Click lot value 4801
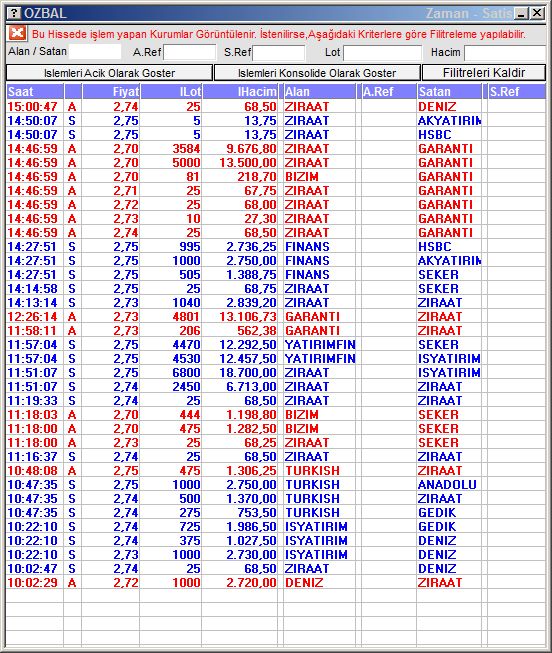The width and height of the screenshot is (552, 653). pyautogui.click(x=186, y=317)
